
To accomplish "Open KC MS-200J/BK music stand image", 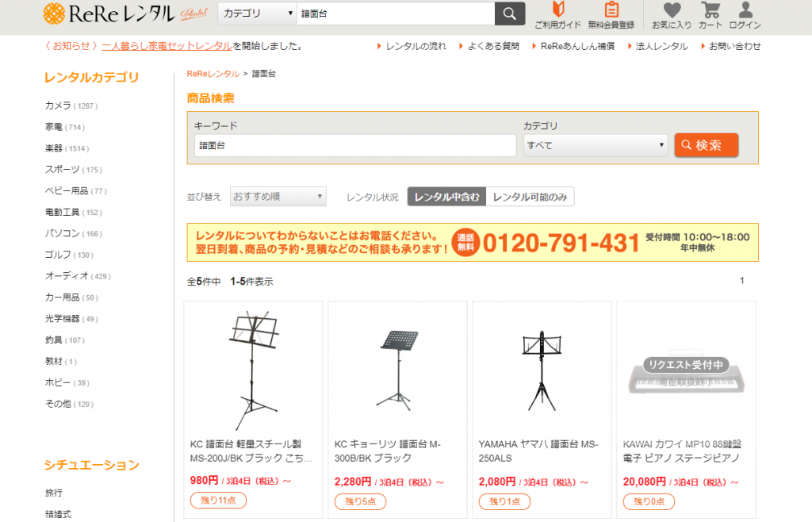I will (x=253, y=370).
